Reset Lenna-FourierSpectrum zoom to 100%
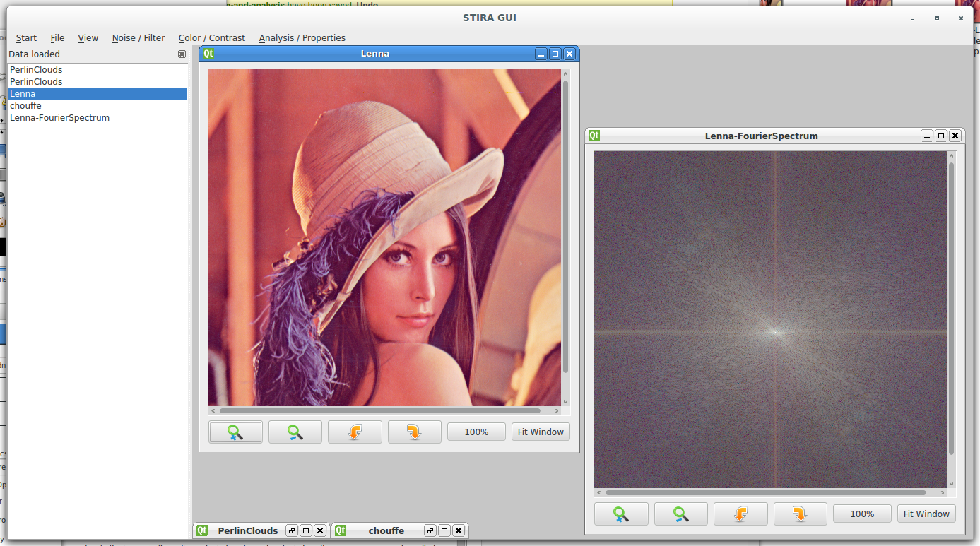The image size is (980, 546). click(x=862, y=514)
